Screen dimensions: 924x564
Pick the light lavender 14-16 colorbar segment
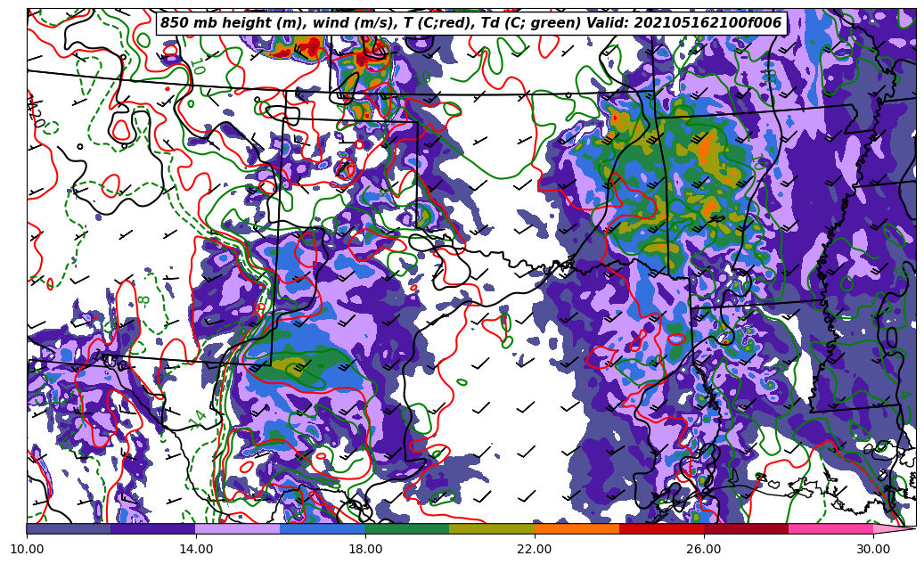pos(238,528)
